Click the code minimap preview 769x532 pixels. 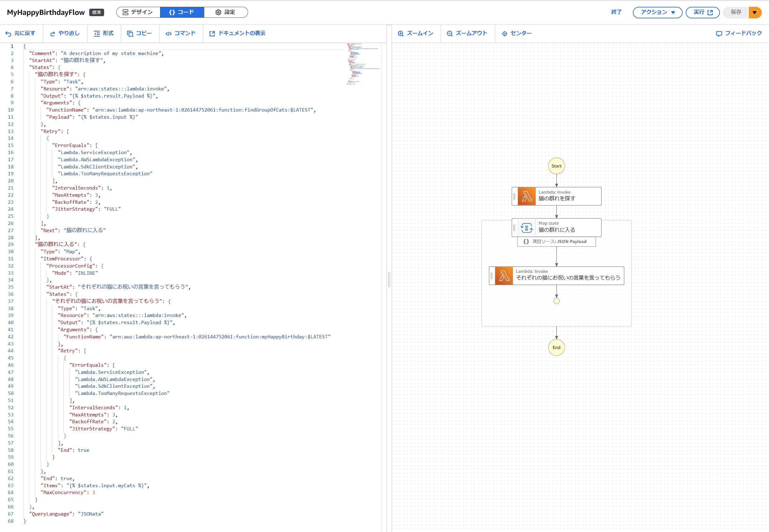coord(363,63)
